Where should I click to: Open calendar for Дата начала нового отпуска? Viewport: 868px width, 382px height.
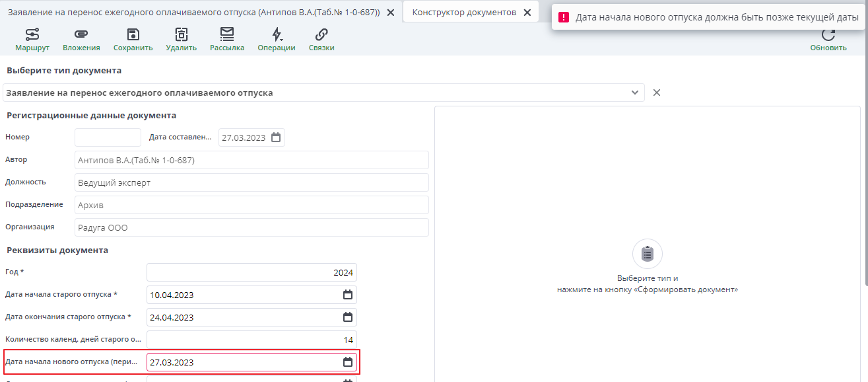(x=348, y=362)
